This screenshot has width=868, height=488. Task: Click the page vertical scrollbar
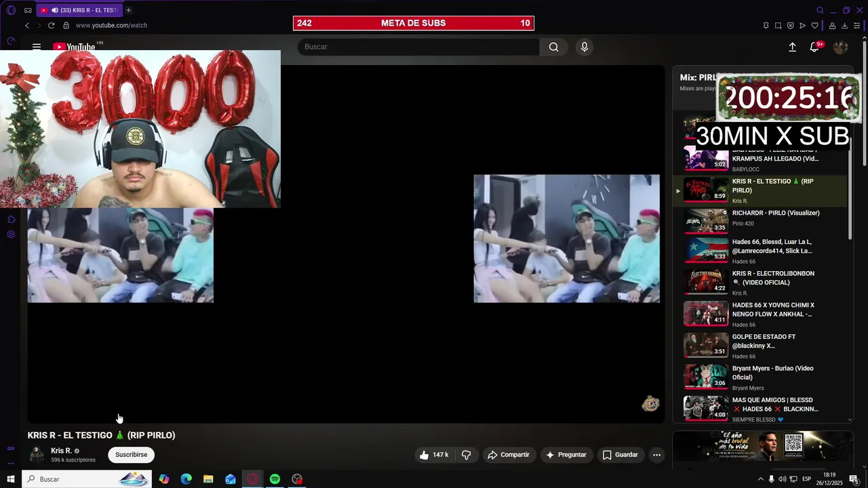pyautogui.click(x=865, y=102)
